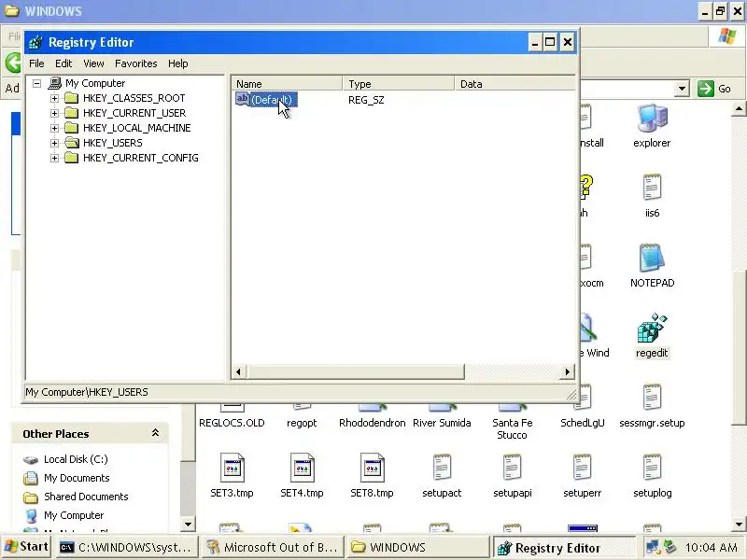The image size is (747, 560).
Task: Click the Back button in WINDOWS explorer
Action: (x=13, y=63)
